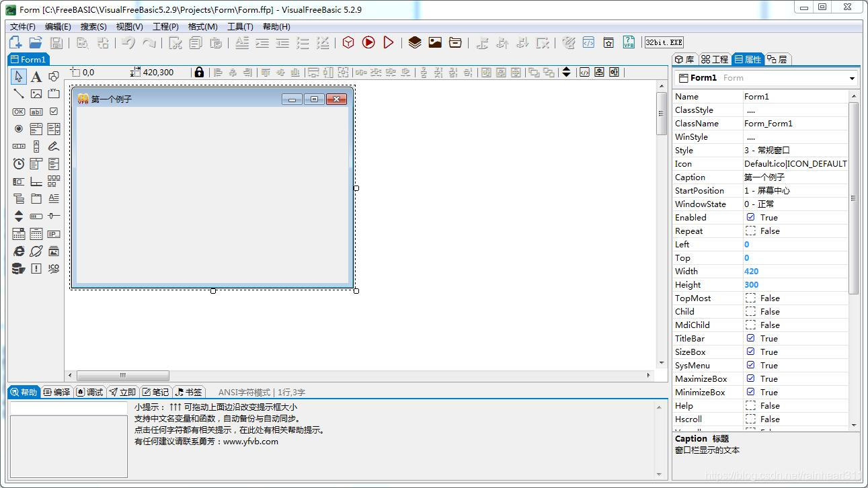Image resolution: width=868 pixels, height=488 pixels.
Task: Pick the timer alarm clock control
Action: click(19, 164)
